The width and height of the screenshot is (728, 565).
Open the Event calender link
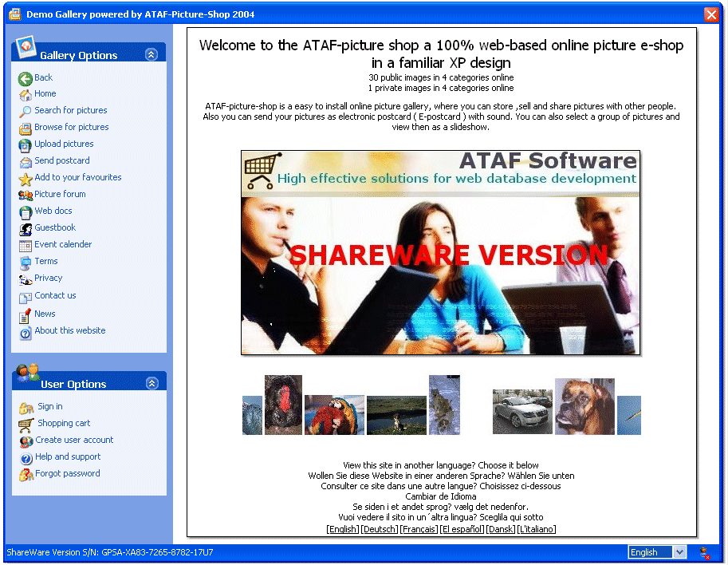(63, 244)
